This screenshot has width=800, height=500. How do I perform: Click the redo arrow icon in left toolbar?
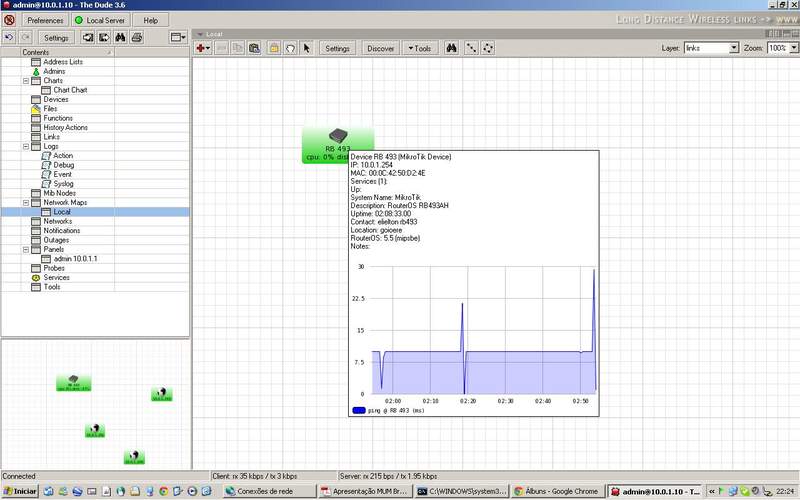(26, 37)
